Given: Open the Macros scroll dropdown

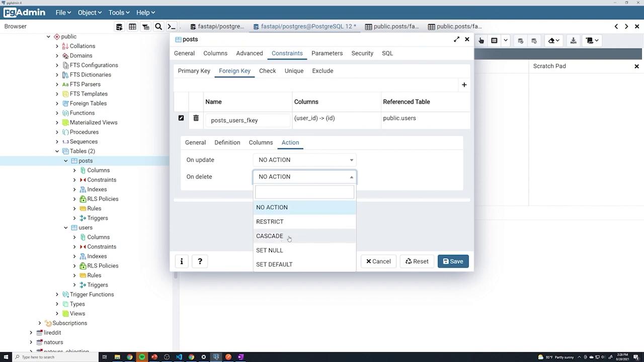Looking at the screenshot, I should point(592,41).
